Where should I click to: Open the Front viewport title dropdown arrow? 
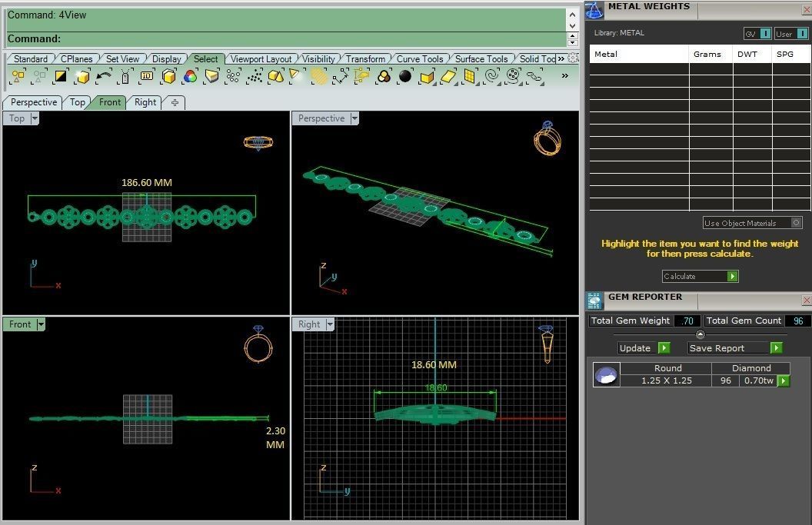pyautogui.click(x=41, y=324)
